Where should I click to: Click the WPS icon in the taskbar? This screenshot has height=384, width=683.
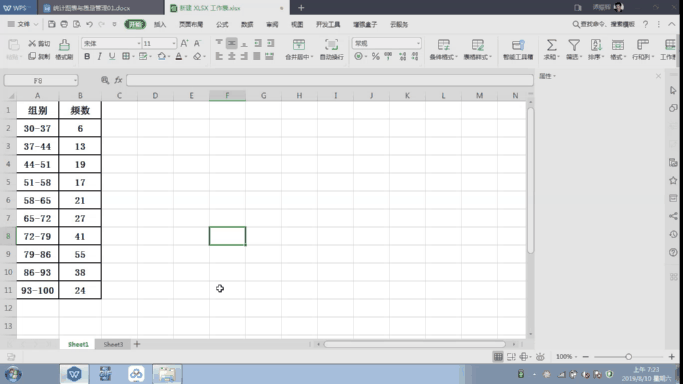(x=74, y=374)
